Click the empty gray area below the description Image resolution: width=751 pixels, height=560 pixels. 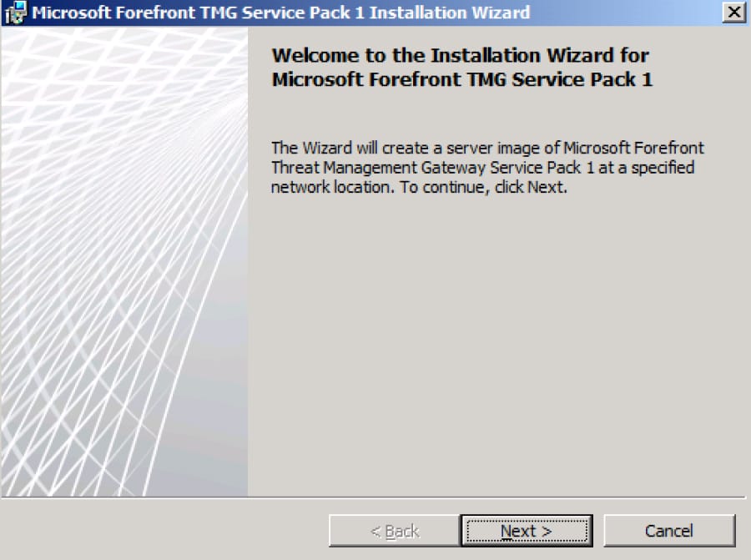tap(497, 345)
